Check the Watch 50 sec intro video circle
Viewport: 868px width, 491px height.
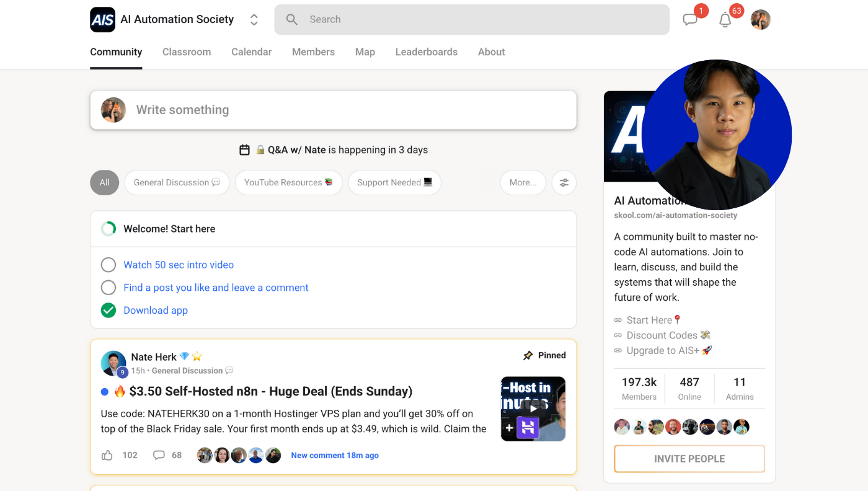click(108, 265)
